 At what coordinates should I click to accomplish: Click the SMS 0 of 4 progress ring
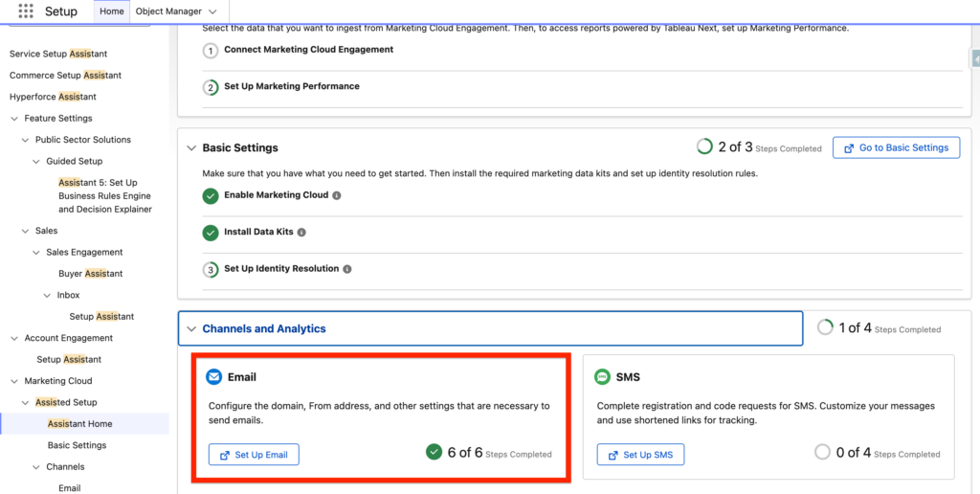[822, 453]
